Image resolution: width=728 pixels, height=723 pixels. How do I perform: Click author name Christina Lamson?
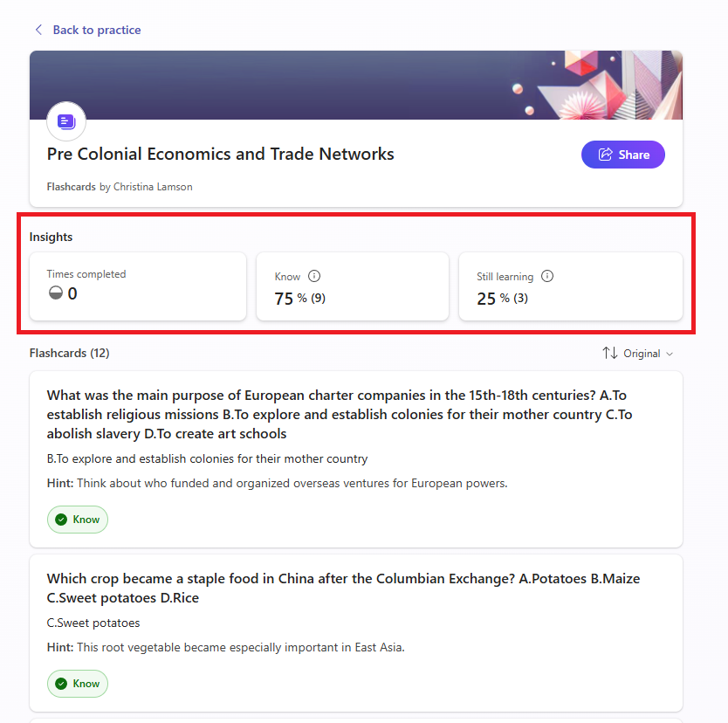coord(153,187)
